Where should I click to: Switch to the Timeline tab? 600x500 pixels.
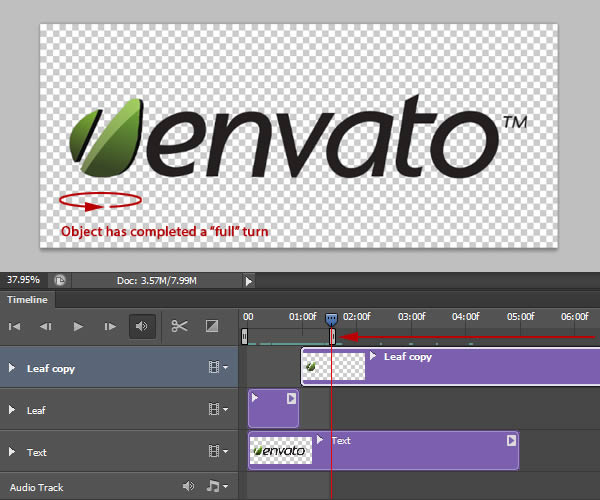point(27,300)
